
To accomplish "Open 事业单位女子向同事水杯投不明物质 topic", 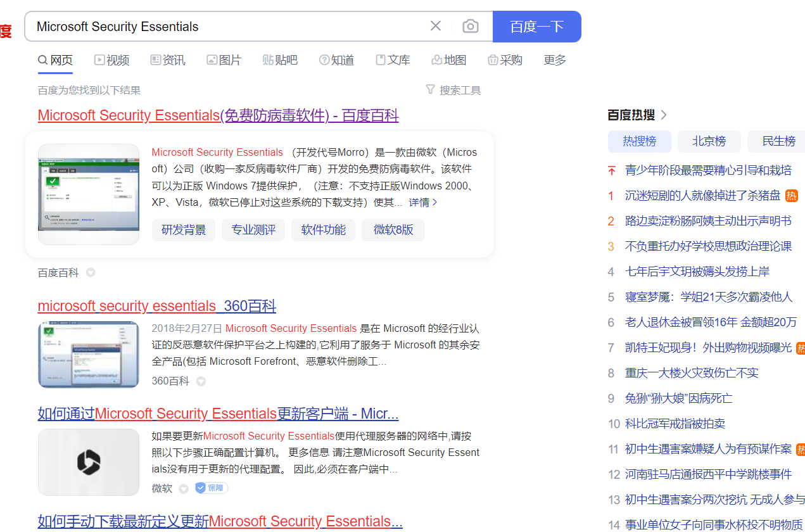I will point(714,525).
